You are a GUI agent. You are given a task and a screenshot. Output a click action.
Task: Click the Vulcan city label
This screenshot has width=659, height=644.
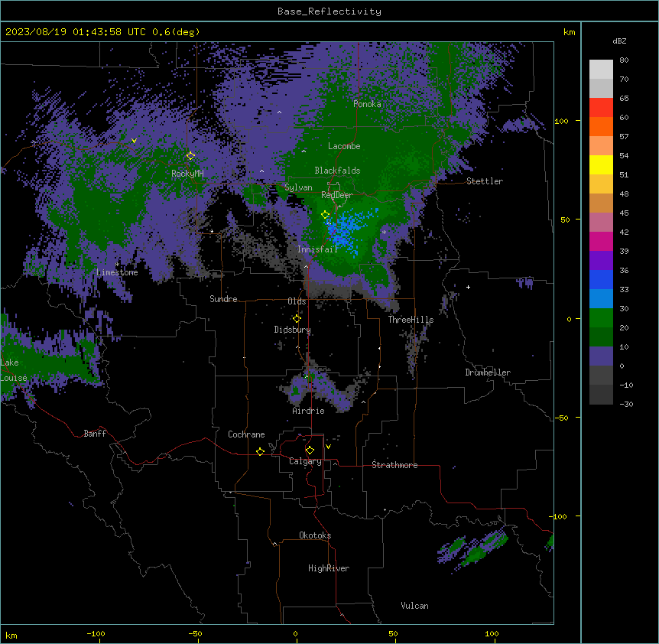tap(414, 606)
